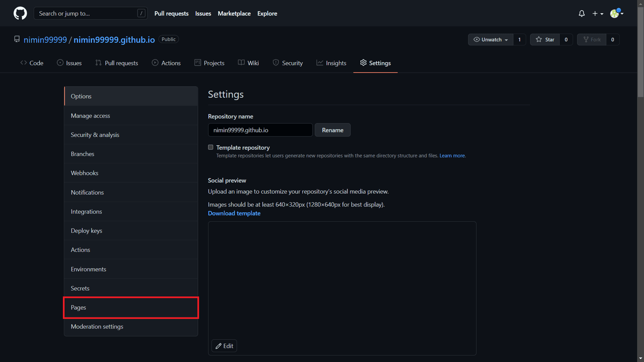Viewport: 644px width, 362px height.
Task: Click the Settings tab gear icon
Action: tap(363, 63)
